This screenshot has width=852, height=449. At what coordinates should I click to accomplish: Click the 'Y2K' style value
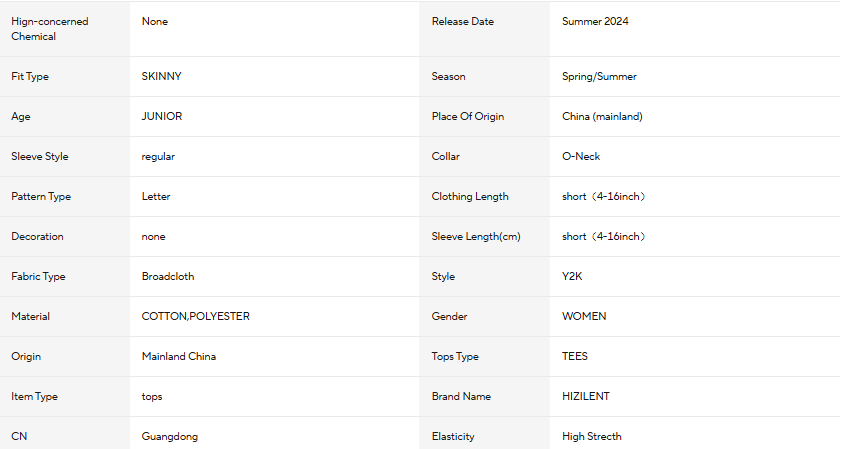[573, 277]
